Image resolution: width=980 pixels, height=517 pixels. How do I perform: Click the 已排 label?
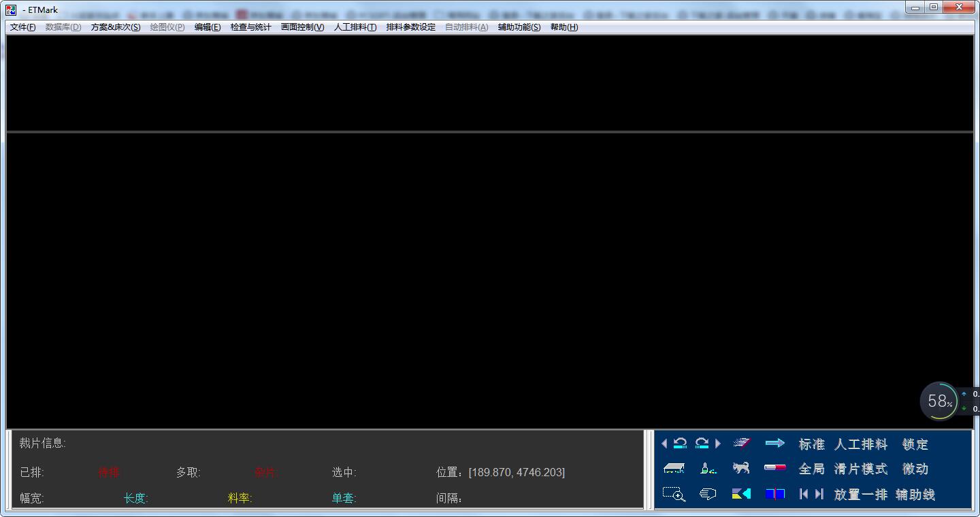tap(31, 472)
